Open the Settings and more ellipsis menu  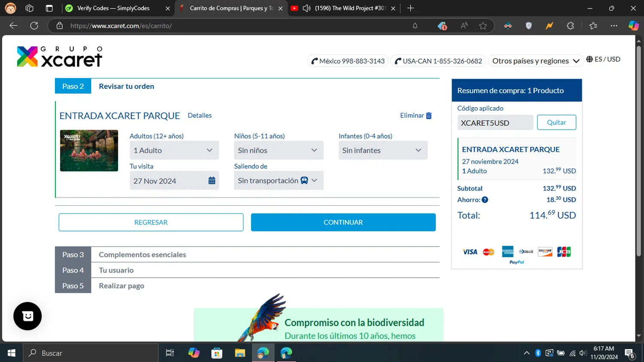(x=614, y=26)
